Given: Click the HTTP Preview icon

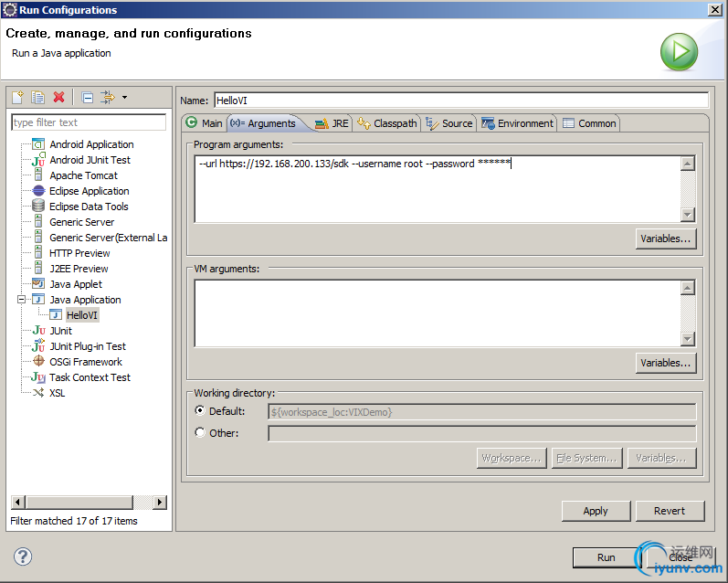Looking at the screenshot, I should coord(38,253).
